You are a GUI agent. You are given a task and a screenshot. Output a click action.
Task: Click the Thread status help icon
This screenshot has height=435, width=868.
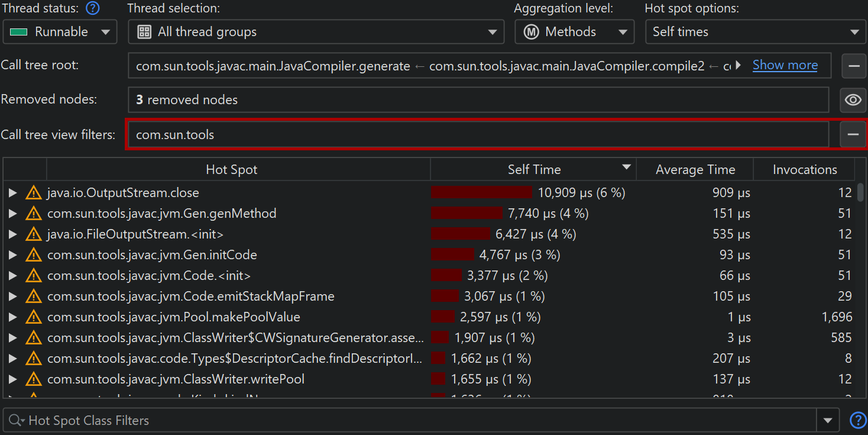point(92,9)
